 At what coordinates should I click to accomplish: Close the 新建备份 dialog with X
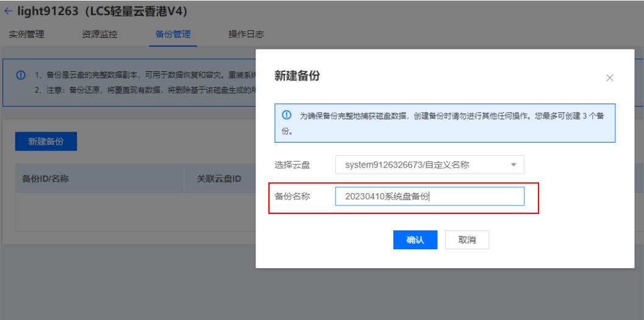609,78
